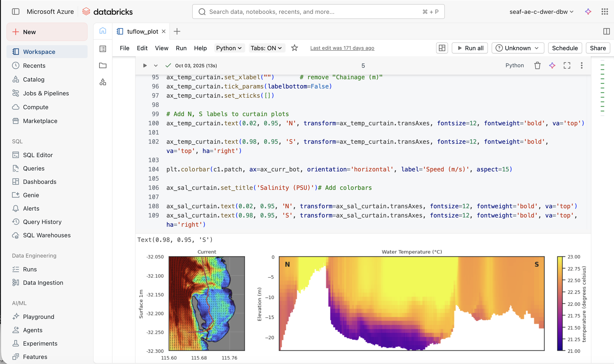Image resolution: width=614 pixels, height=364 pixels.
Task: Expand the seaf-ae-c-dwer-dbw workspace dropdown
Action: click(541, 12)
